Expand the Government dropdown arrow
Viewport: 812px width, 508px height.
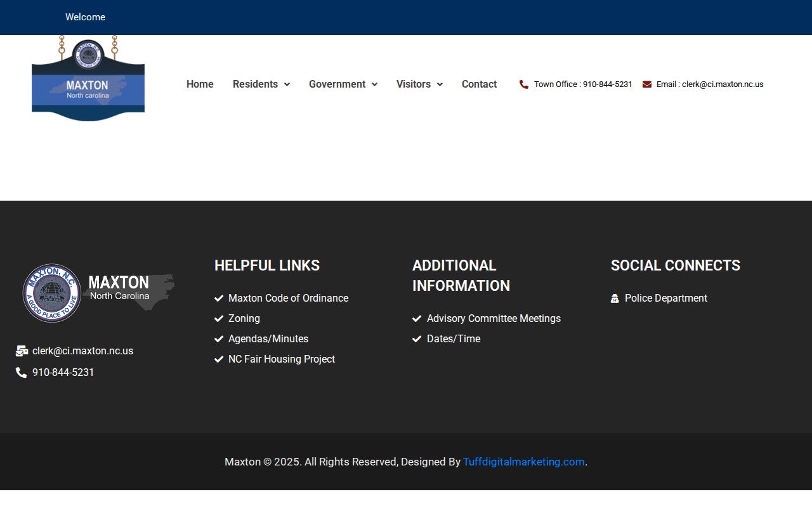pos(374,84)
